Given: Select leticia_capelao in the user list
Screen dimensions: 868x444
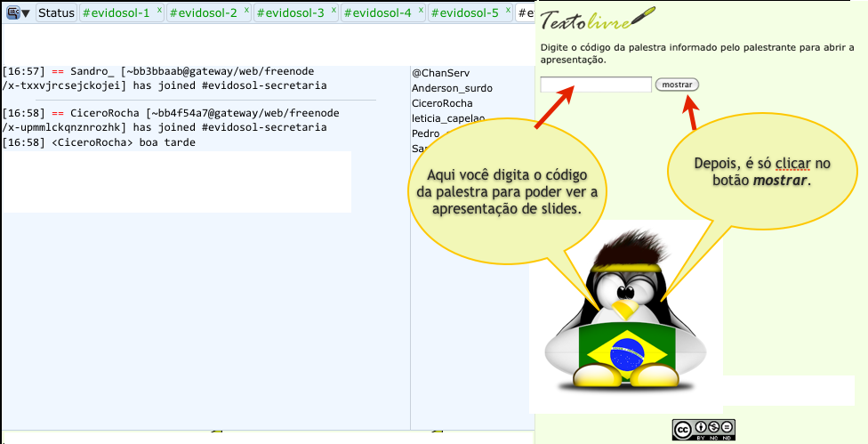Looking at the screenshot, I should click(x=448, y=118).
